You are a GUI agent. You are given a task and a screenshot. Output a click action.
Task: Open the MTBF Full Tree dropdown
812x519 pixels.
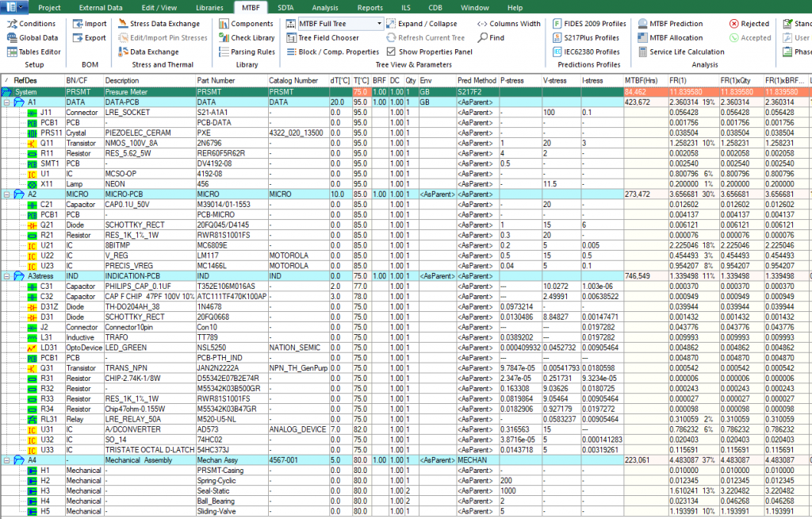point(379,24)
